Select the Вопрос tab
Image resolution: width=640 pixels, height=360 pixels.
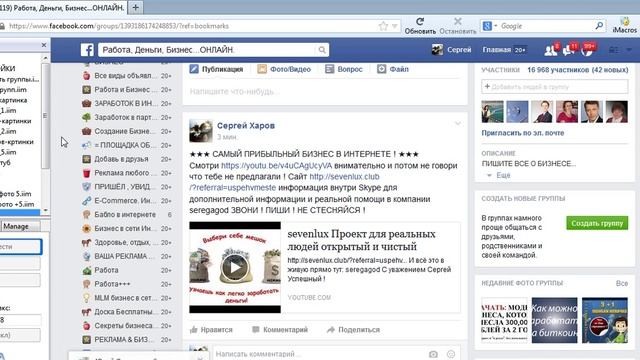(344, 69)
